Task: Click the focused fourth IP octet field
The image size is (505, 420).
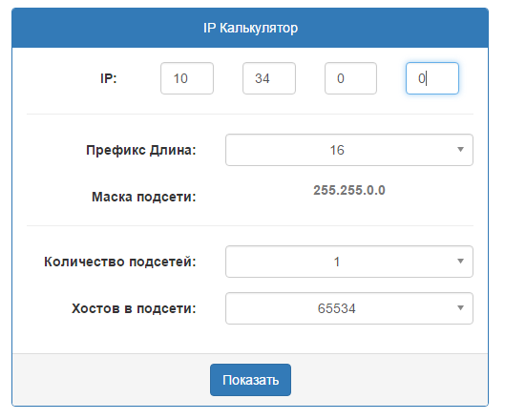Action: pyautogui.click(x=432, y=78)
